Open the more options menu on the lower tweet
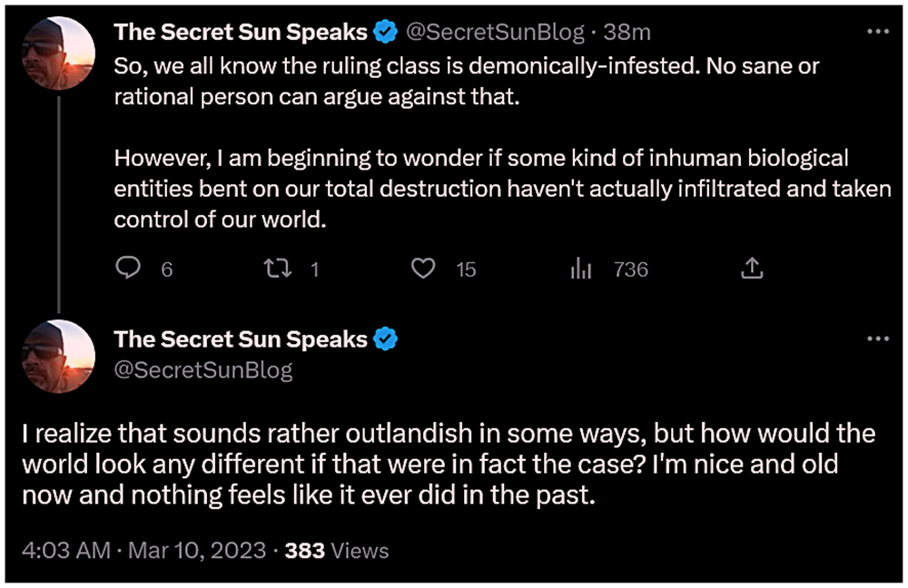 coord(878,338)
